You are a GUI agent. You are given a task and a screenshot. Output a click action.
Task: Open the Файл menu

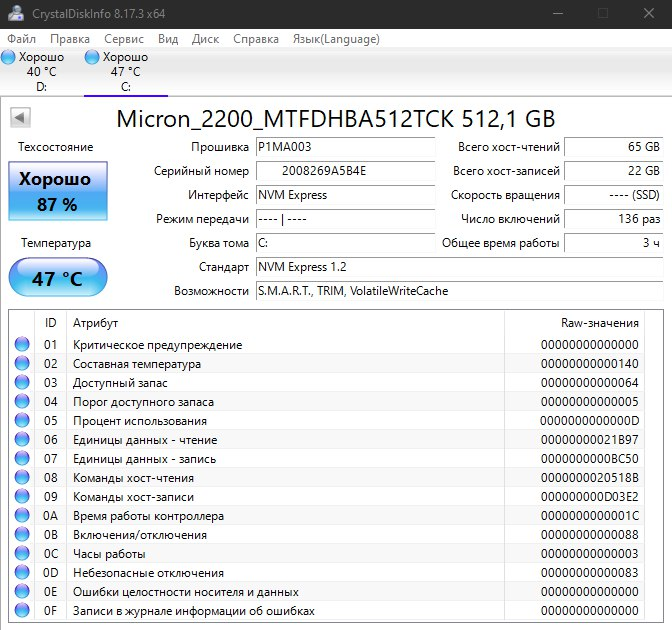click(x=21, y=39)
